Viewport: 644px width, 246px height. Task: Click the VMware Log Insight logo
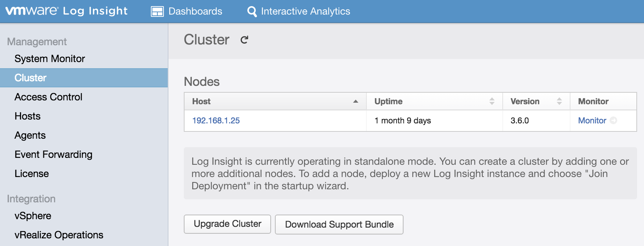click(x=66, y=11)
